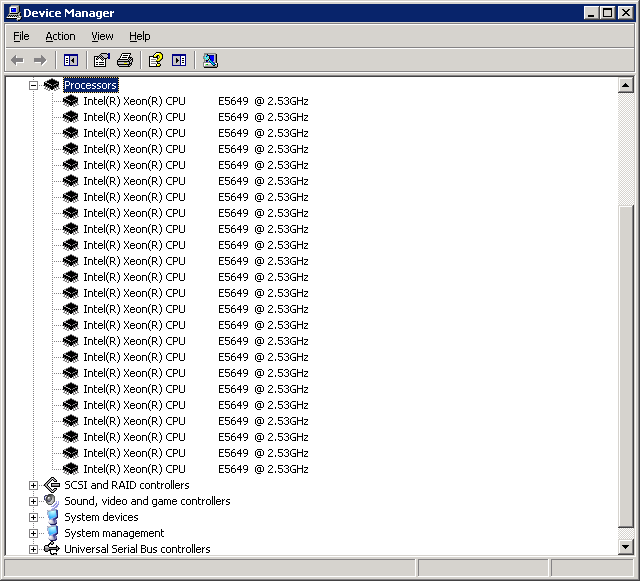Close the Device Manager window
This screenshot has width=640, height=581.
pyautogui.click(x=625, y=13)
